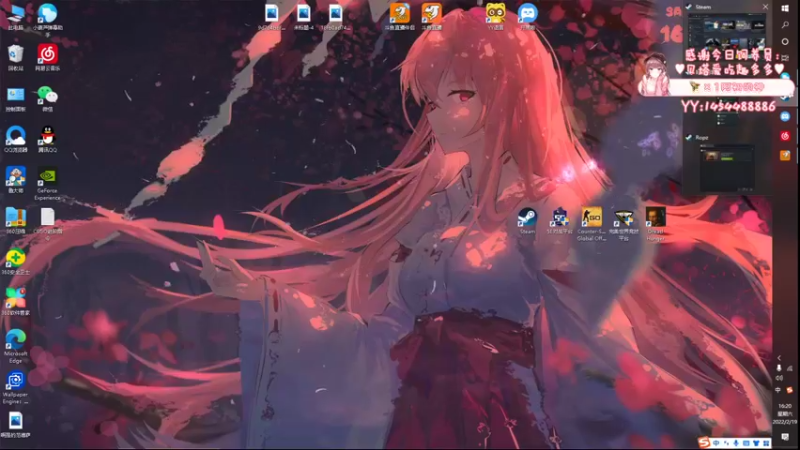Open the Recycle Bin desktop icon
The image size is (800, 450).
pos(16,57)
